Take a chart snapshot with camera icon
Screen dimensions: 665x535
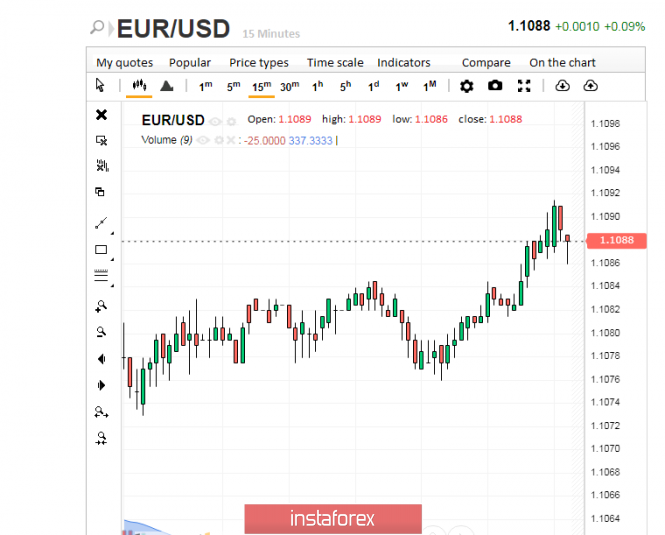[x=495, y=86]
